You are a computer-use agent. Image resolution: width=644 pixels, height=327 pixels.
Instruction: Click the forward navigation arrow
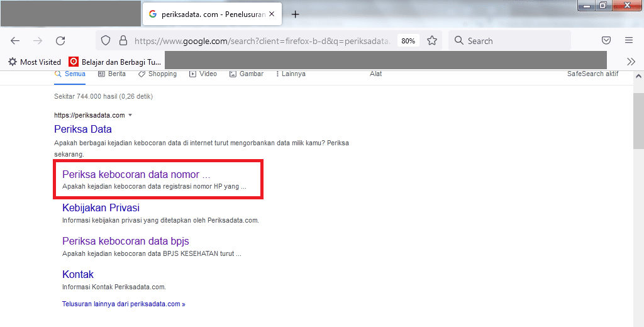[x=38, y=41]
